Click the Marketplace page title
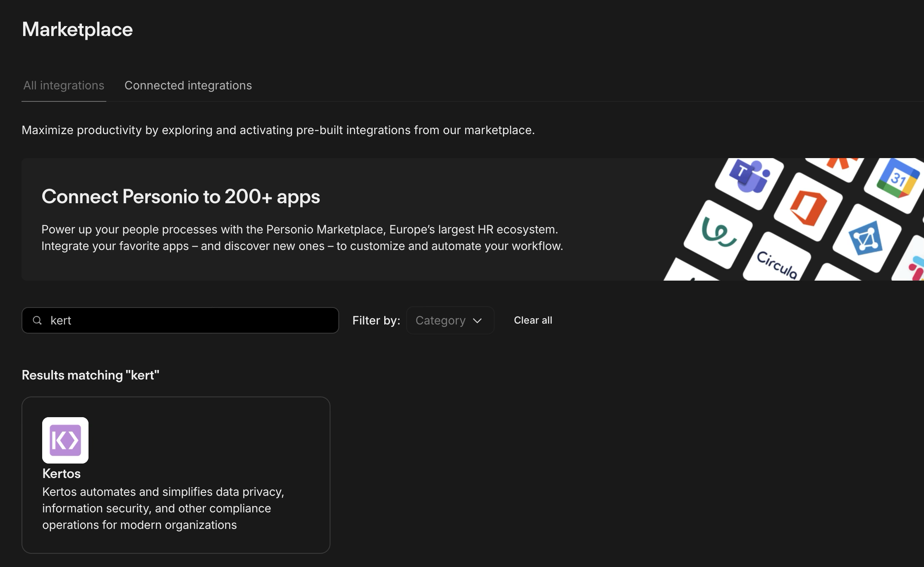The image size is (924, 567). [x=77, y=29]
